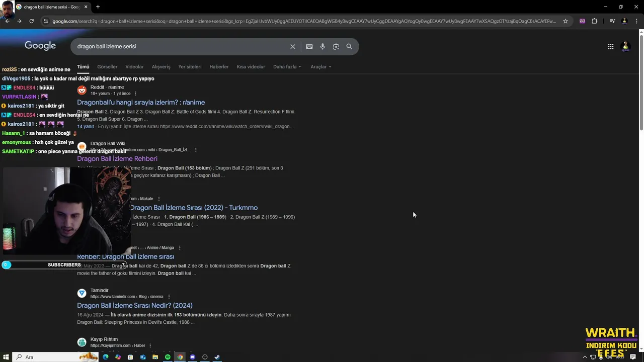Image resolution: width=644 pixels, height=362 pixels.
Task: Bookmark this page with the star icon
Action: (566, 21)
